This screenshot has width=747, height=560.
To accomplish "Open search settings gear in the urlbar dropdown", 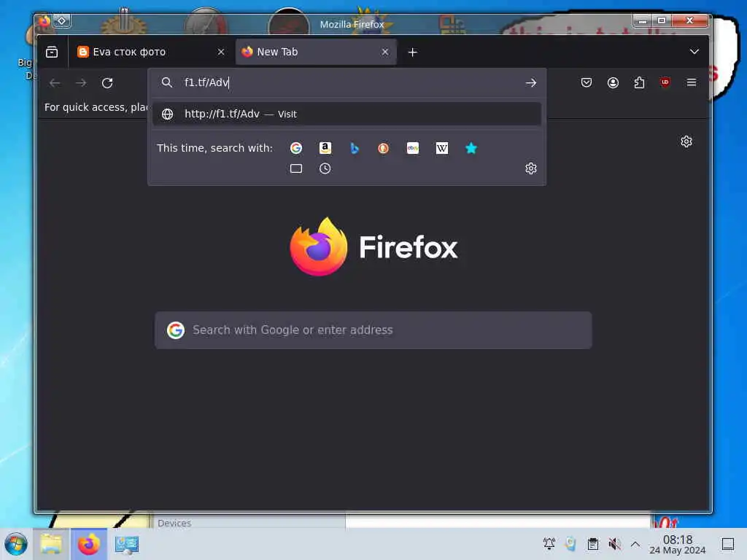I will (531, 168).
